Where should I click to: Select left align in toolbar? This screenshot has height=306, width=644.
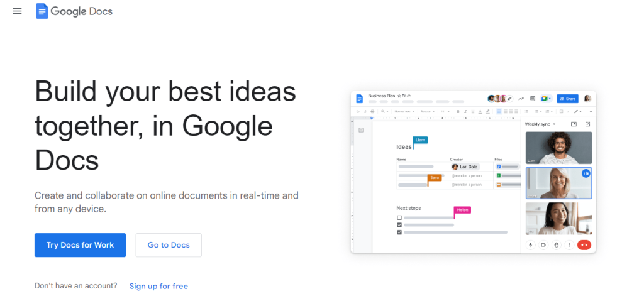click(x=499, y=112)
